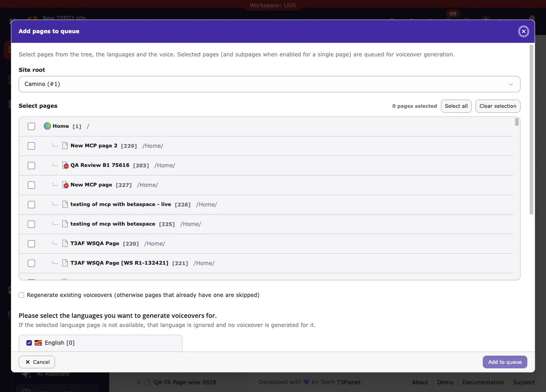The height and width of the screenshot is (392, 546).
Task: Click the T3AF WSQA Page [WS R1-132421] title
Action: tap(119, 263)
